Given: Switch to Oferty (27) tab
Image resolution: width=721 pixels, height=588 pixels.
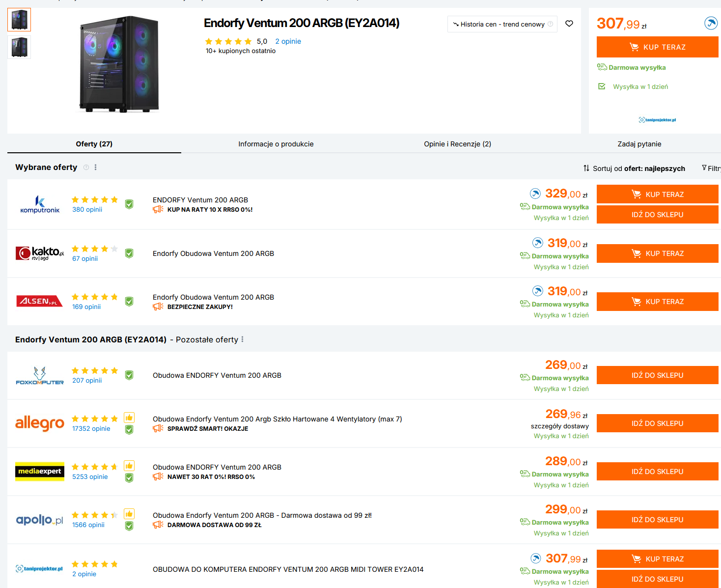Looking at the screenshot, I should (x=94, y=144).
